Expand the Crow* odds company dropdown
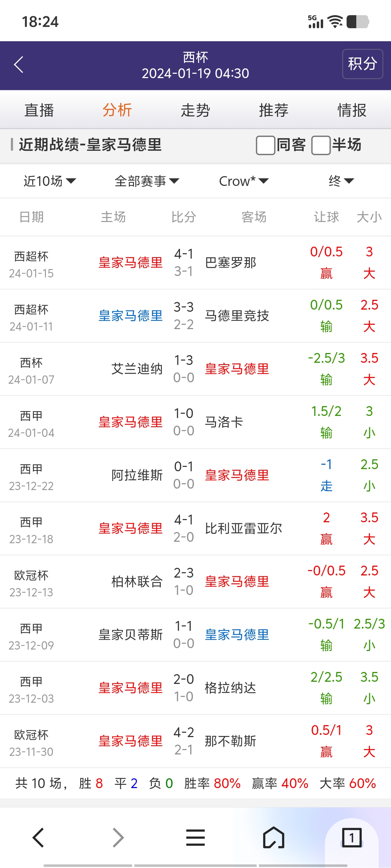 (x=244, y=181)
